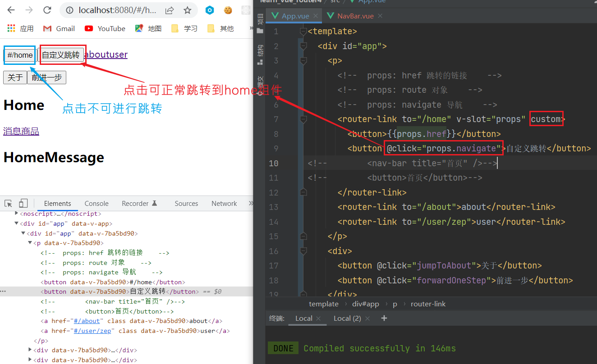Switch to the DevTools Elements tab
The height and width of the screenshot is (364, 597).
[58, 204]
